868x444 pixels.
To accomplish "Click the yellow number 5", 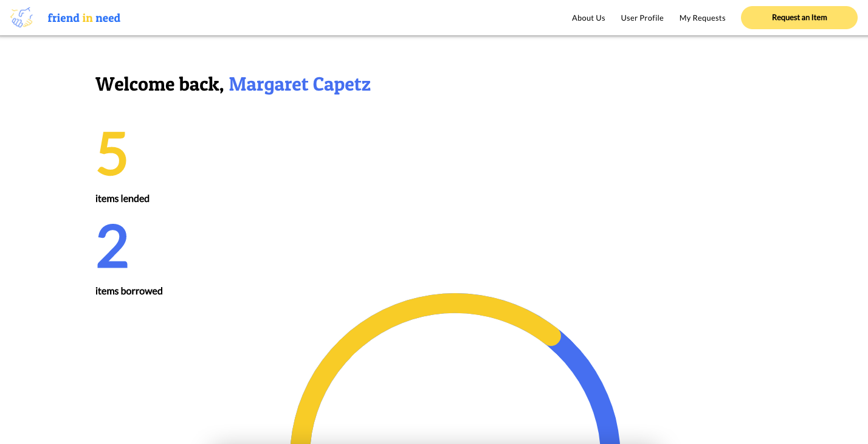I will click(112, 153).
